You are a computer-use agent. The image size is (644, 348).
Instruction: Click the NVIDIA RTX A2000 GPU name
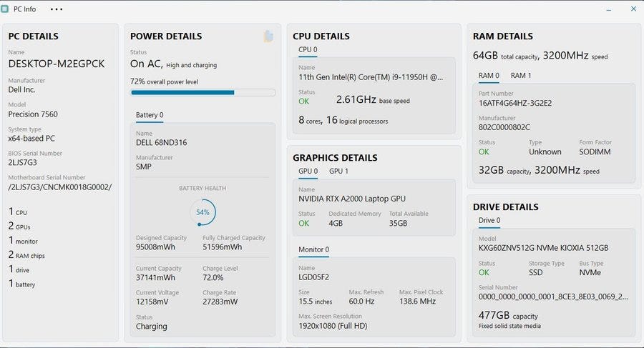(x=352, y=199)
